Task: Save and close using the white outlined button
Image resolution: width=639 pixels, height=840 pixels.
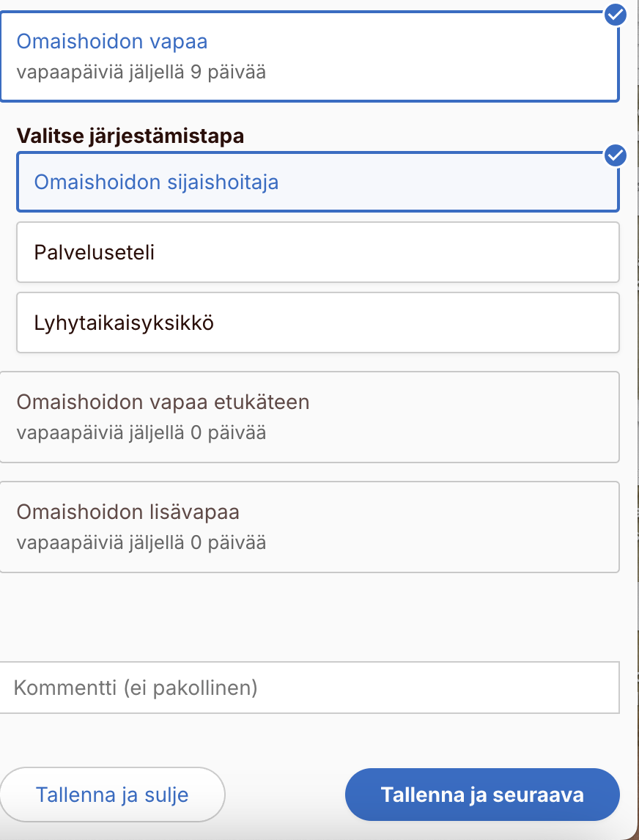Action: [x=112, y=795]
